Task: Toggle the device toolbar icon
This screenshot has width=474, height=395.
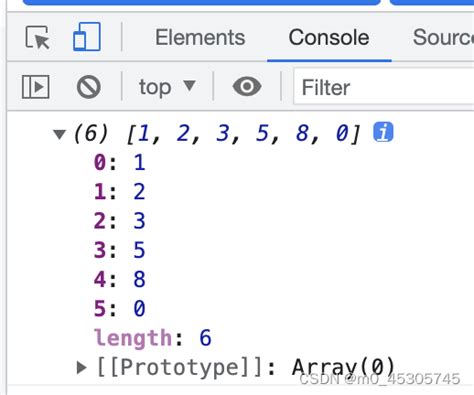Action: click(x=87, y=37)
